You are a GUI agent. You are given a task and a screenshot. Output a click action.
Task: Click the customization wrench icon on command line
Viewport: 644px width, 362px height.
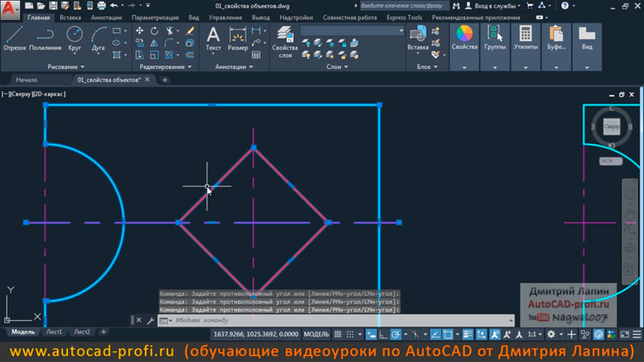[x=151, y=320]
